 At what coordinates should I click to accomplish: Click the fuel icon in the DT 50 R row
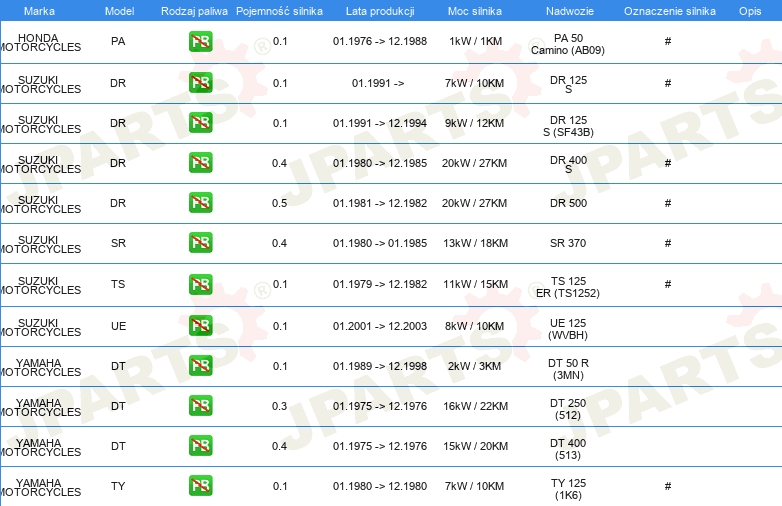(x=200, y=365)
